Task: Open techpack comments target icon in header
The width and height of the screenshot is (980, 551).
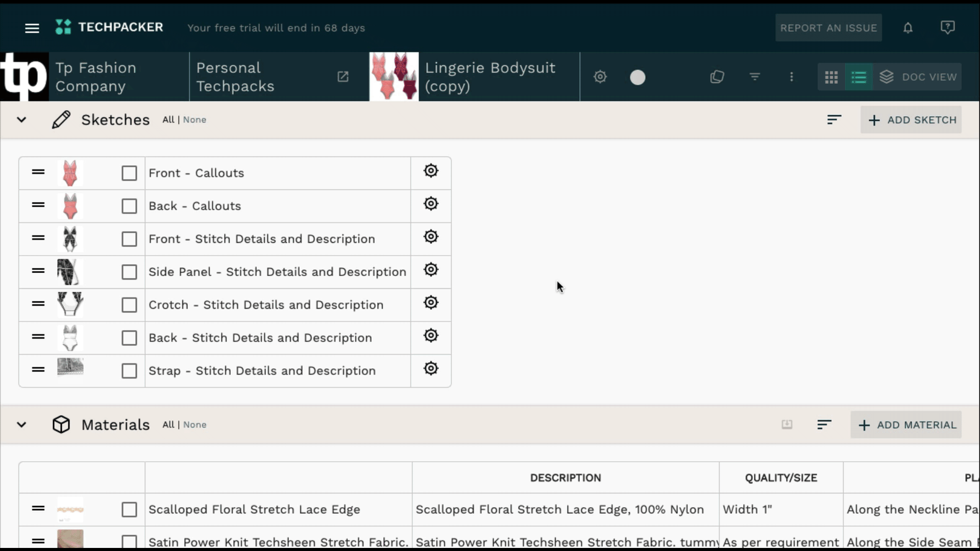Action: 600,77
